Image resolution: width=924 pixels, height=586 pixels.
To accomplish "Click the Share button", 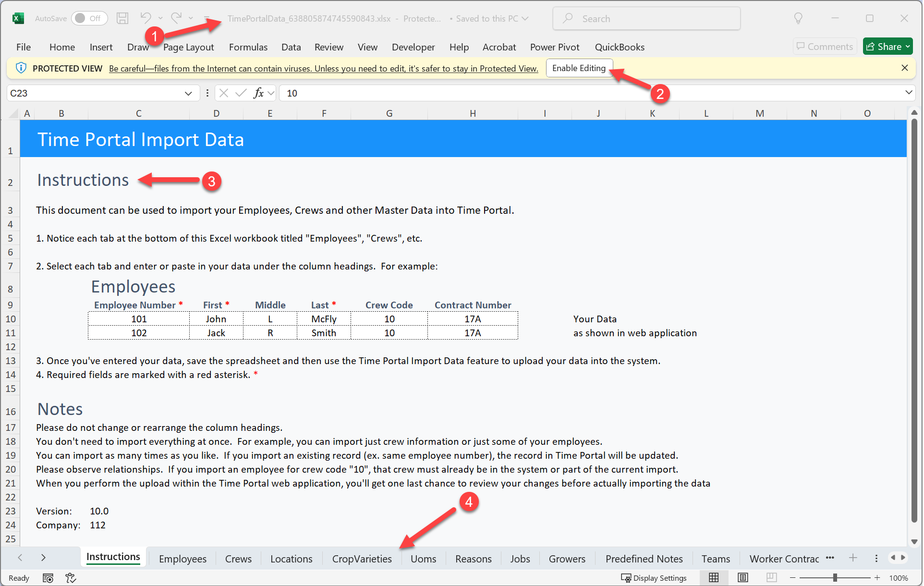I will click(888, 47).
